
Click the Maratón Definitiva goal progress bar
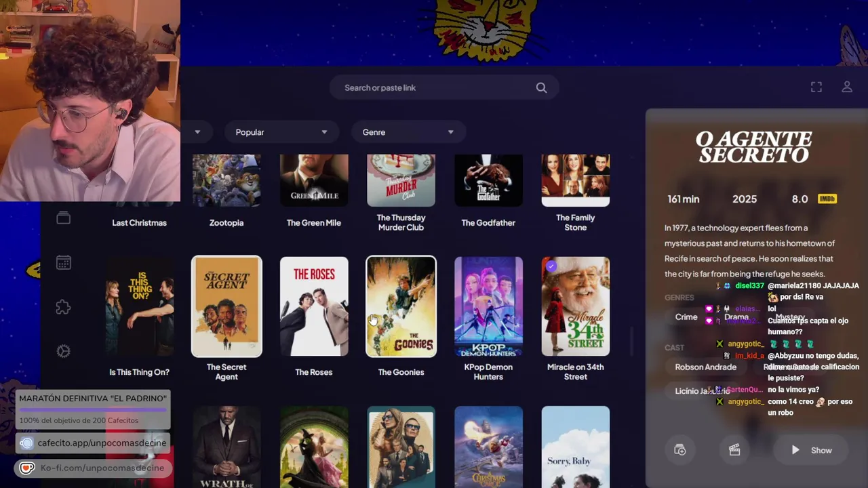pos(93,410)
